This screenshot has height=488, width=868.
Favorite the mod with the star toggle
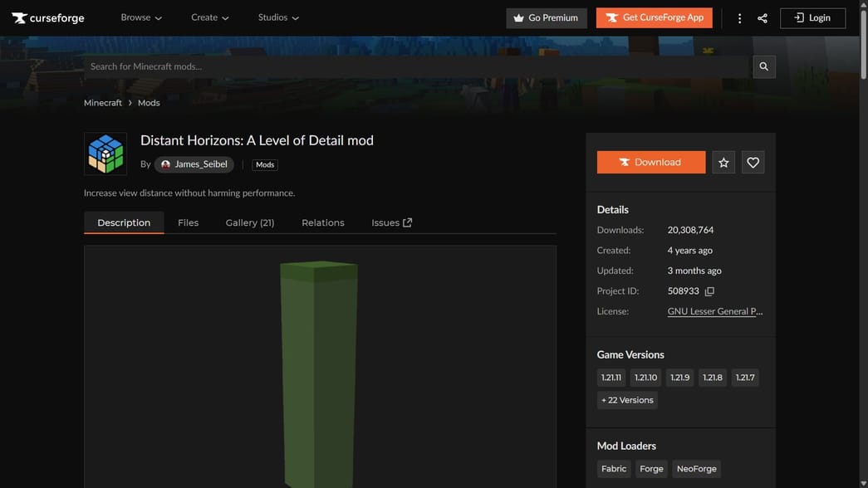[x=723, y=162]
